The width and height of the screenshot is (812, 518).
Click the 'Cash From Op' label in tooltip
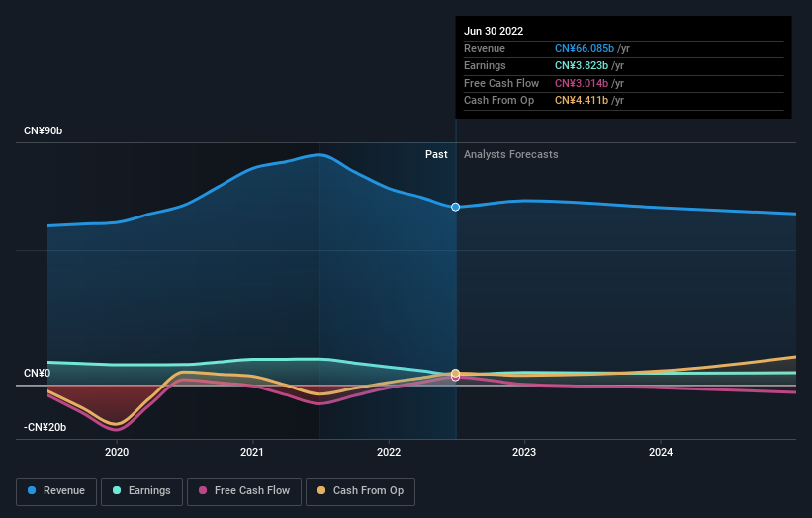(498, 101)
